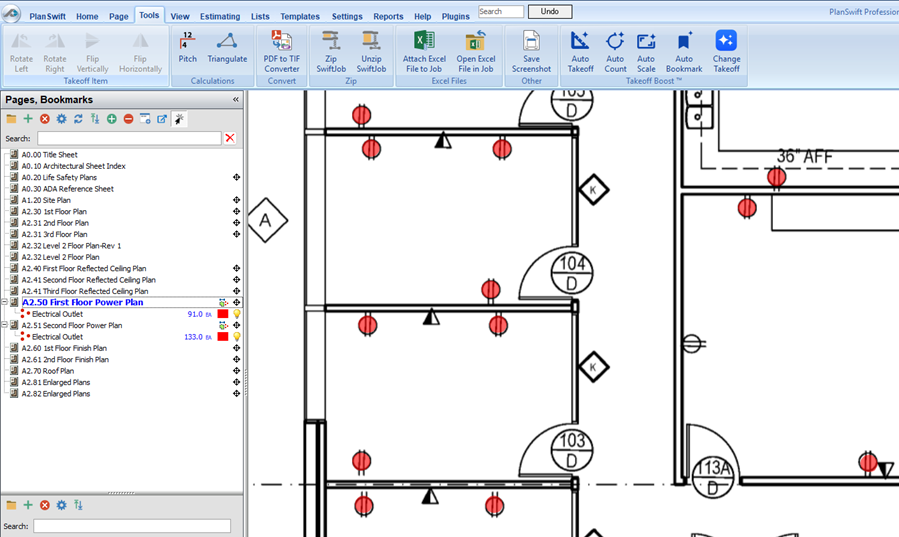Image resolution: width=899 pixels, height=537 pixels.
Task: Click new window plus icon in Pages toolbar
Action: point(145,119)
